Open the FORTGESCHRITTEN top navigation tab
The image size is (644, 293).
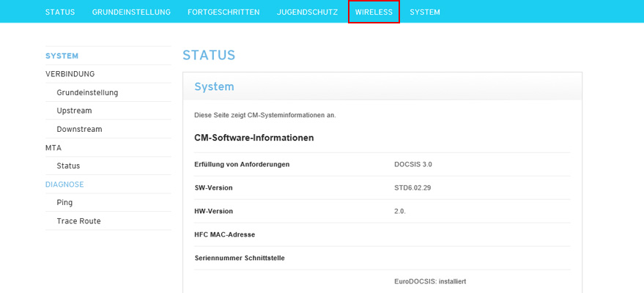pyautogui.click(x=223, y=12)
